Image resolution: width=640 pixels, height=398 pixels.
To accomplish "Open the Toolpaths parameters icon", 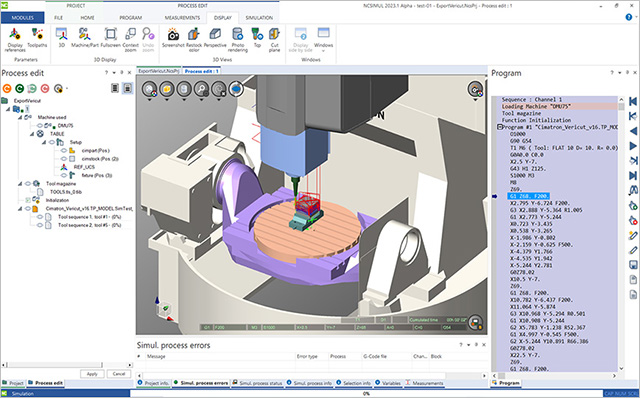I will point(37,35).
